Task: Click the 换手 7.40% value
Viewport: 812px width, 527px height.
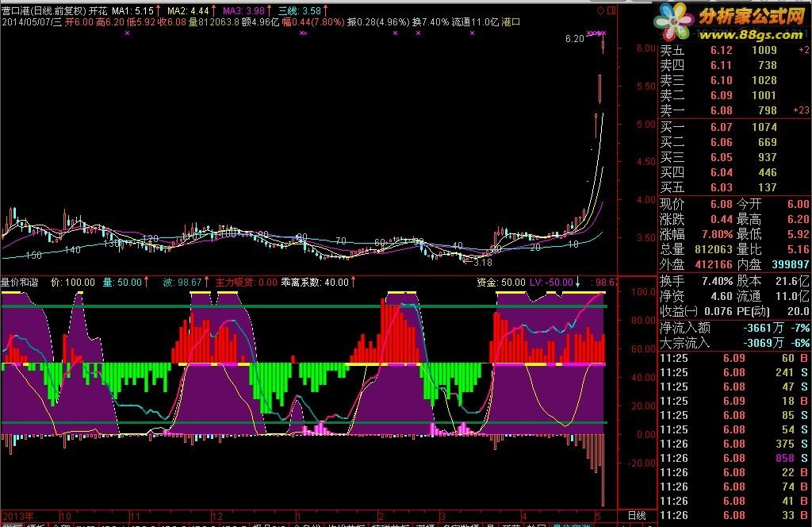Action: click(x=717, y=281)
